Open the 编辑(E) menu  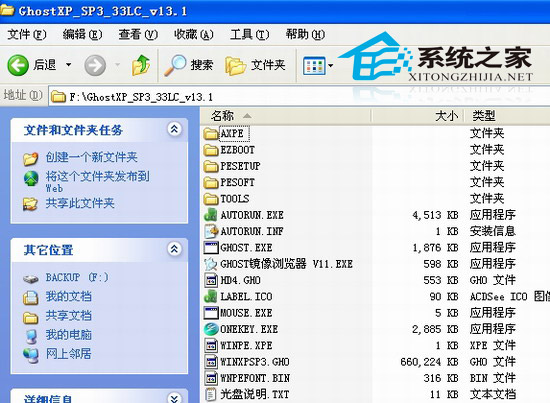82,35
